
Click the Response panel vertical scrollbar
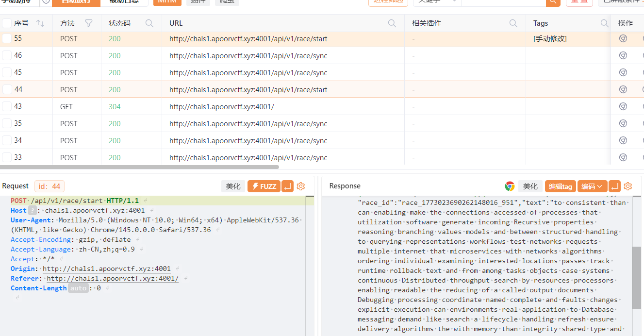637,277
